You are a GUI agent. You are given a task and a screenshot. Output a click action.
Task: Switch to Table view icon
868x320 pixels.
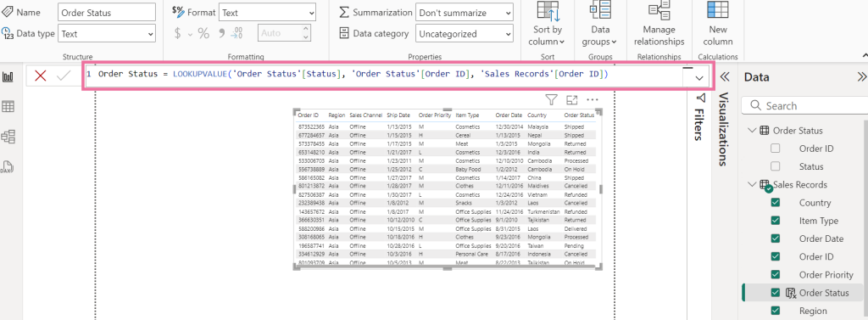click(8, 106)
